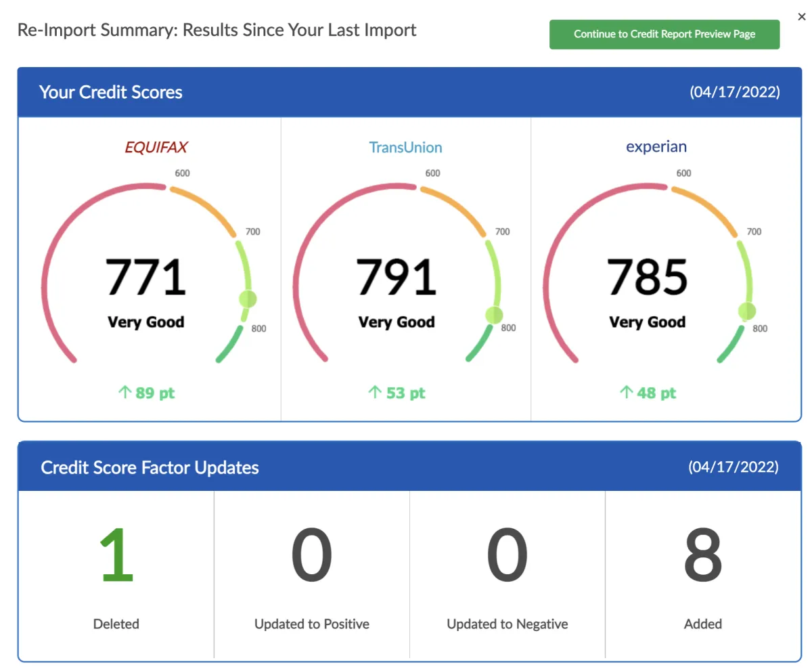This screenshot has width=812, height=669.
Task: Click the Your Credit Scores header
Action: click(x=111, y=92)
